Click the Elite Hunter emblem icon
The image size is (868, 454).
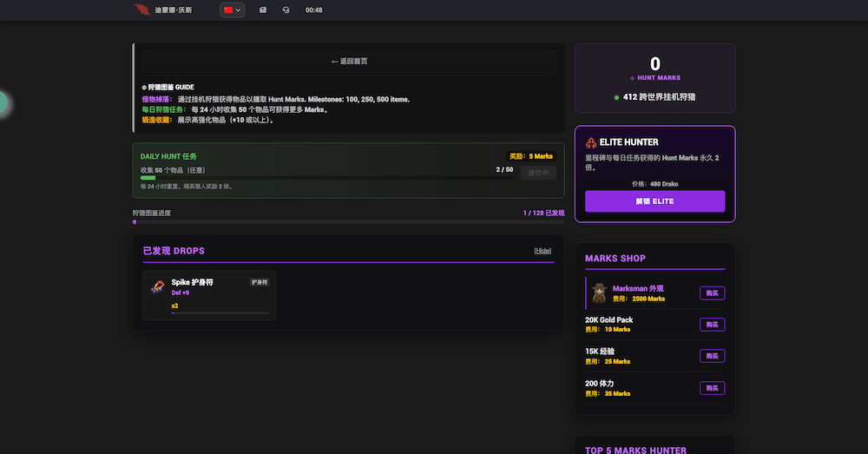pyautogui.click(x=591, y=141)
